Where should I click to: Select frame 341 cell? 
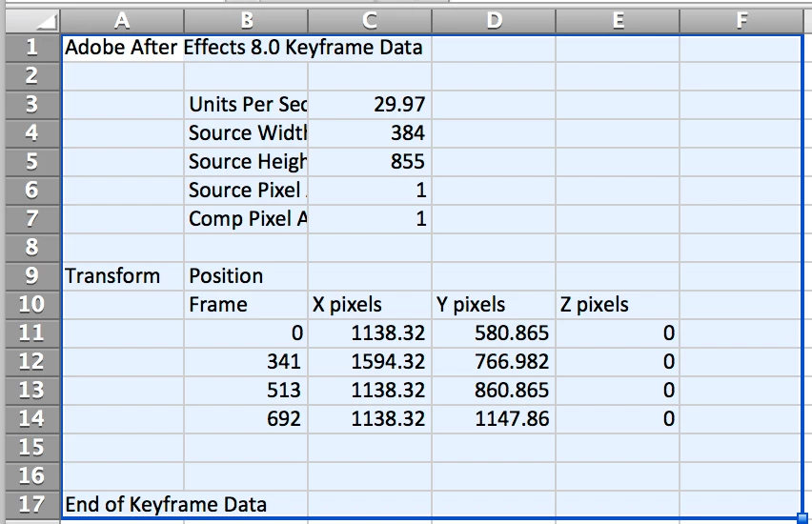pos(246,361)
